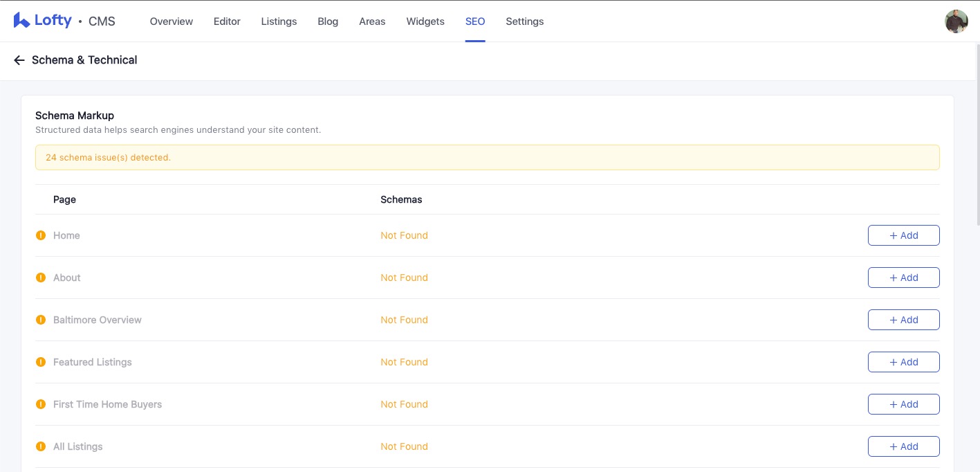Switch to the Editor tab
980x472 pixels.
coord(227,21)
